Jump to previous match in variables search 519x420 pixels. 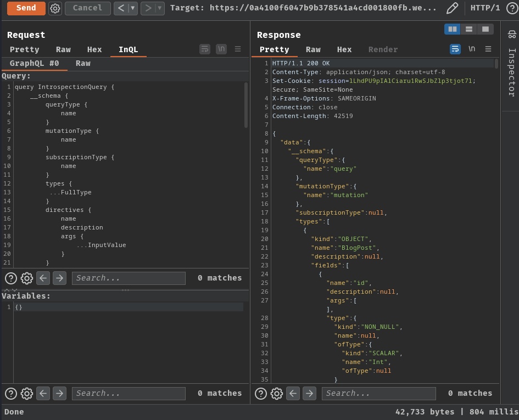[43, 394]
